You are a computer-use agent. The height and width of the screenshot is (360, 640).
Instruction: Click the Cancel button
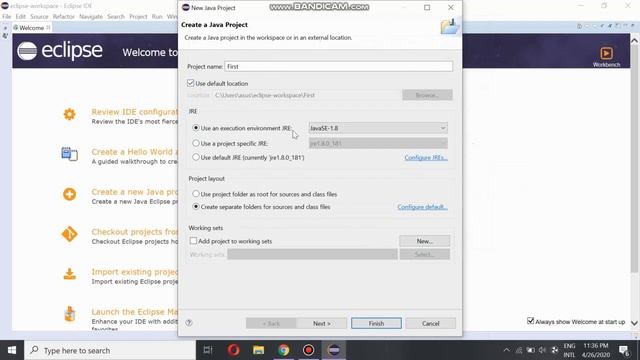tap(431, 323)
